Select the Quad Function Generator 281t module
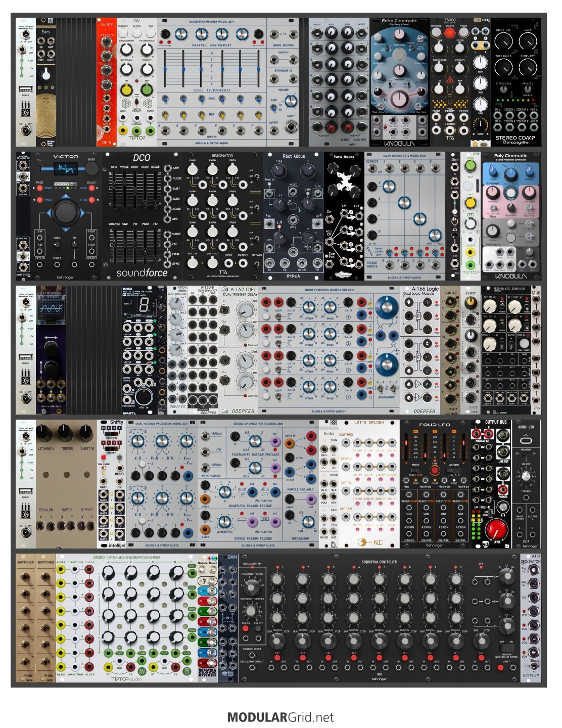The image size is (562, 728). coord(329,350)
